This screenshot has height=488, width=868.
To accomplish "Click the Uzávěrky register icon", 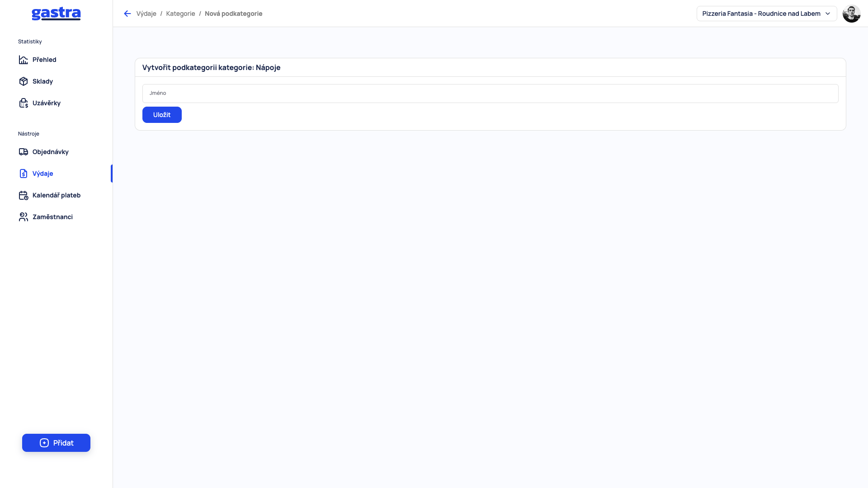I will pos(24,103).
